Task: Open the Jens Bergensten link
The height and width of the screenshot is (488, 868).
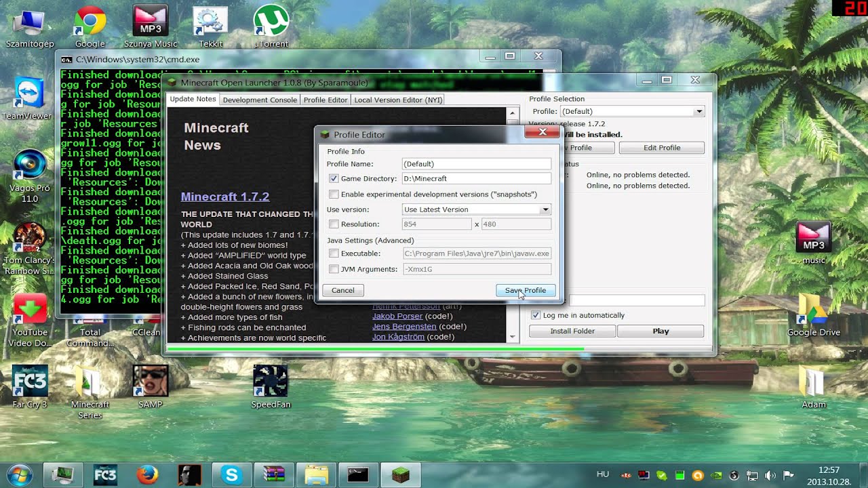Action: click(404, 327)
